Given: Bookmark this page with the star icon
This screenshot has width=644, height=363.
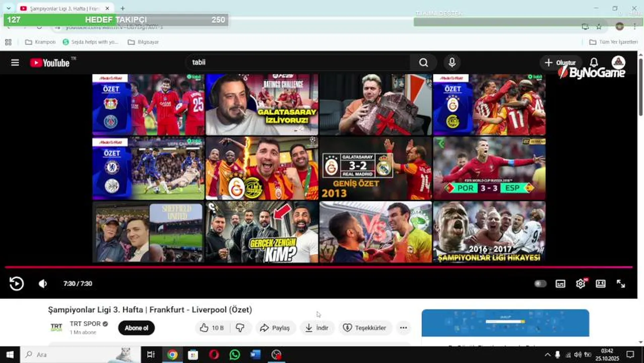Looking at the screenshot, I should point(599,26).
